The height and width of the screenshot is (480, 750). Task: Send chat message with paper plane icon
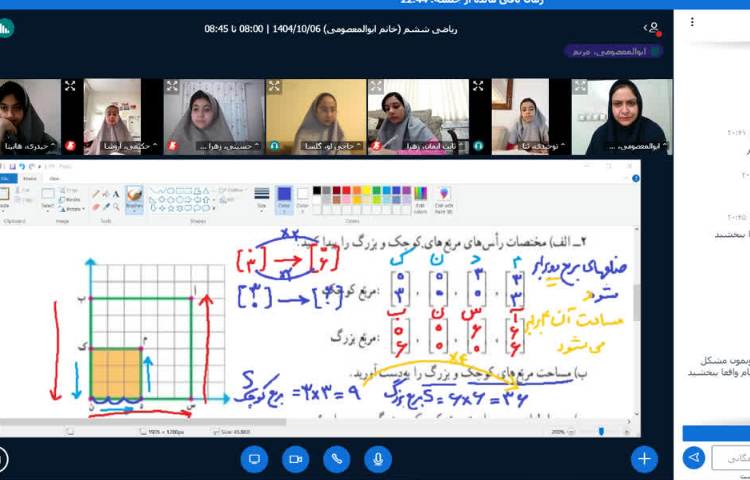click(x=694, y=457)
